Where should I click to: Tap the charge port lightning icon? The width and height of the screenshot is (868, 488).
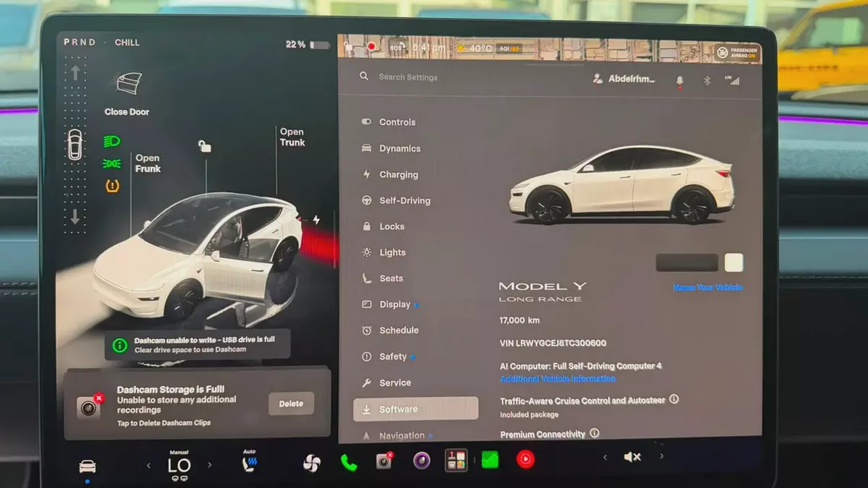(x=316, y=220)
